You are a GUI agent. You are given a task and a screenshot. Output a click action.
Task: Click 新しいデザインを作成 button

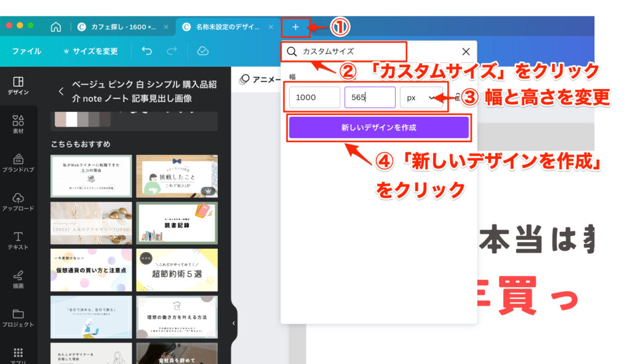coord(378,127)
